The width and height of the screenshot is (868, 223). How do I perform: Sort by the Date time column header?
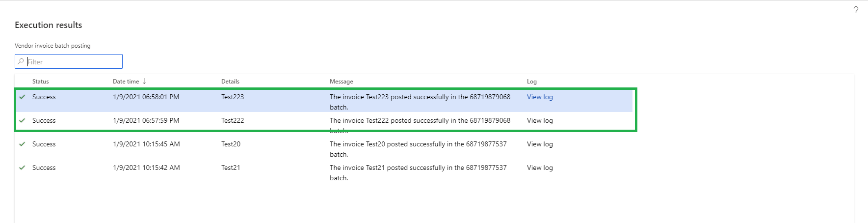[126, 82]
